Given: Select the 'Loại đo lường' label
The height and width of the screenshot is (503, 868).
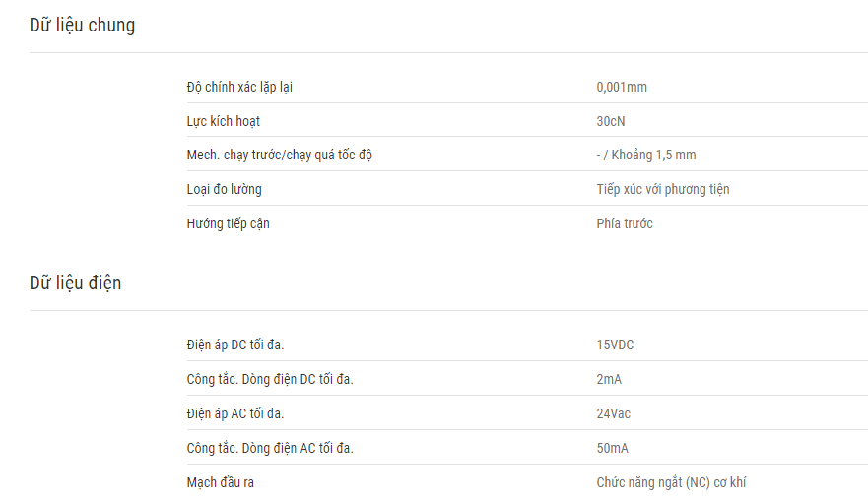Looking at the screenshot, I should 225,189.
